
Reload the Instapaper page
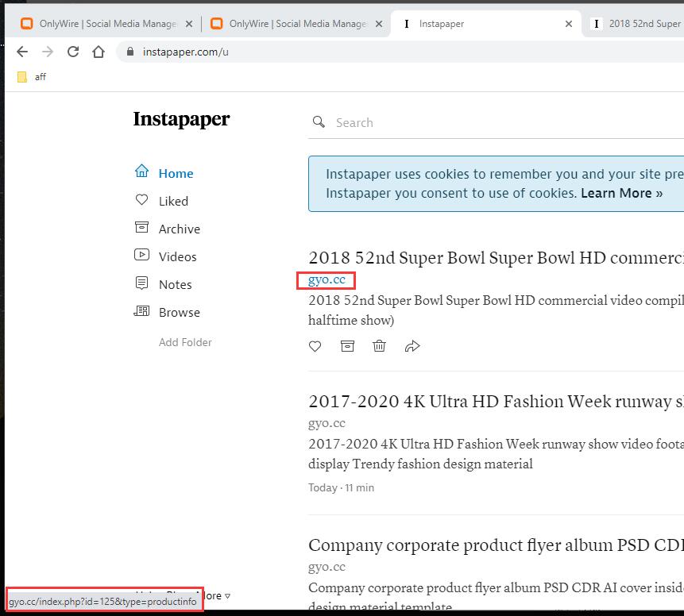coord(73,52)
